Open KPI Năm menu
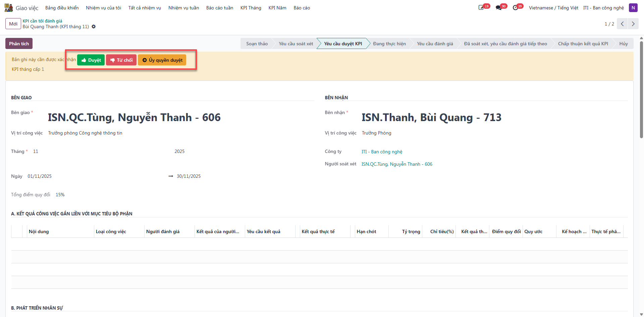Image resolution: width=644 pixels, height=317 pixels. click(x=277, y=8)
